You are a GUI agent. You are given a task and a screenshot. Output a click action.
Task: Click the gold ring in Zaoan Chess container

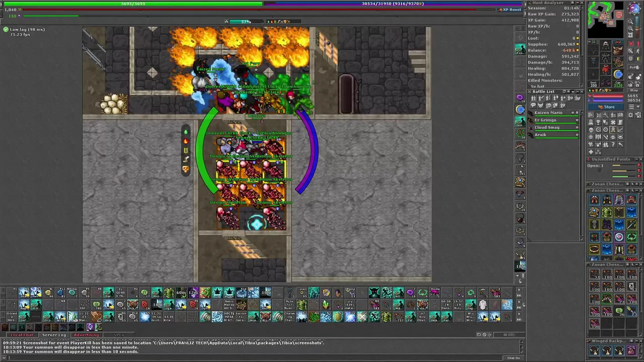click(x=595, y=248)
